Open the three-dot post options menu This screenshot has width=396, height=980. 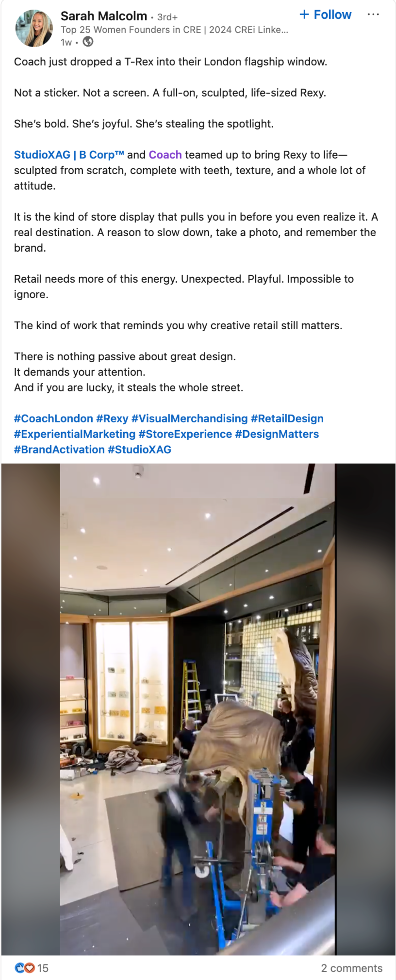pos(373,15)
